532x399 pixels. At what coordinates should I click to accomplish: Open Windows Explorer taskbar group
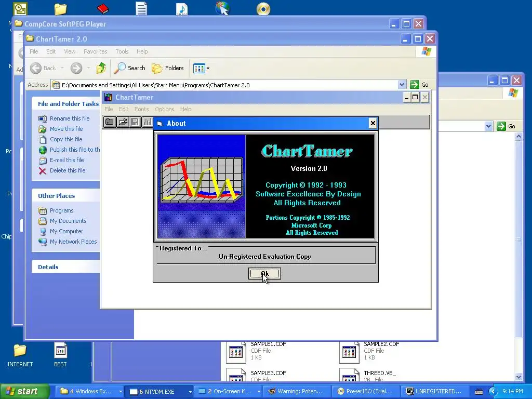(89, 391)
